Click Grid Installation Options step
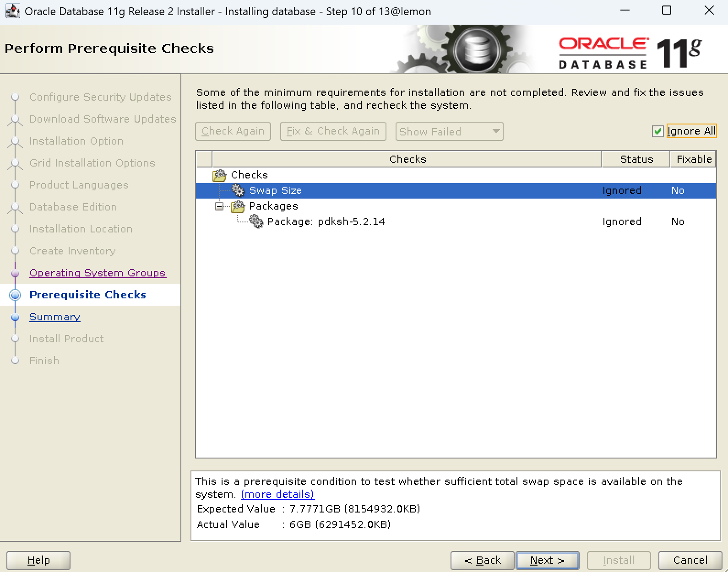 (92, 163)
